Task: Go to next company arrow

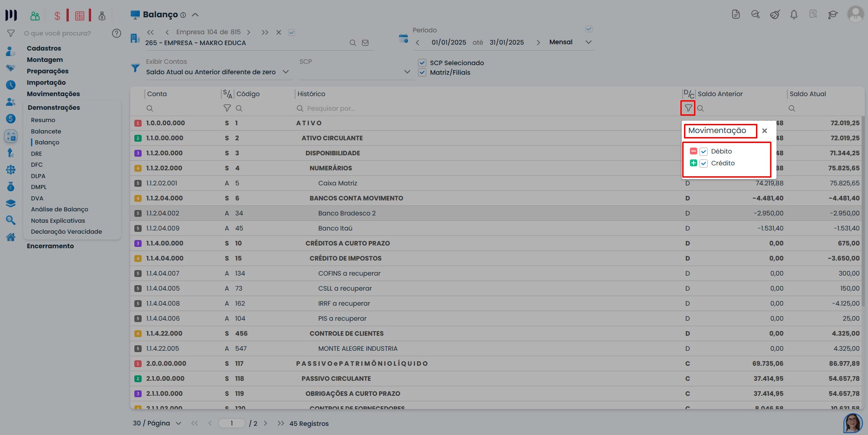Action: [249, 32]
